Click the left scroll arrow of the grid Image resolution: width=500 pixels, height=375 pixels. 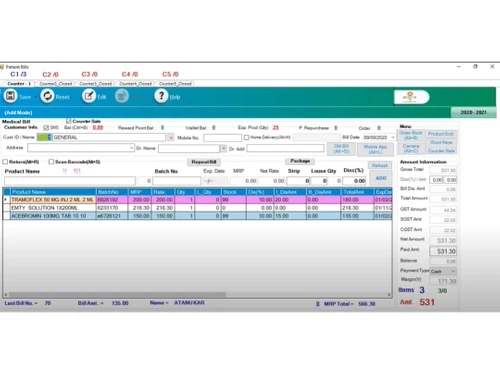click(6, 295)
